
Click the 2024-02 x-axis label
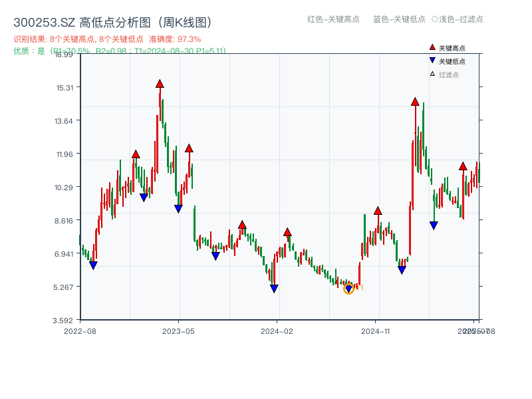pyautogui.click(x=277, y=331)
